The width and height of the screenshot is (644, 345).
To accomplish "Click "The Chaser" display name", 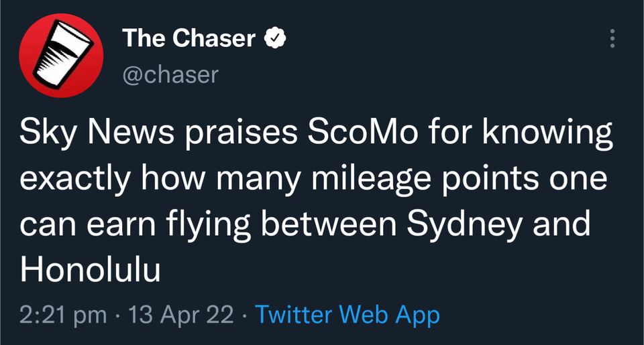I will pyautogui.click(x=189, y=39).
